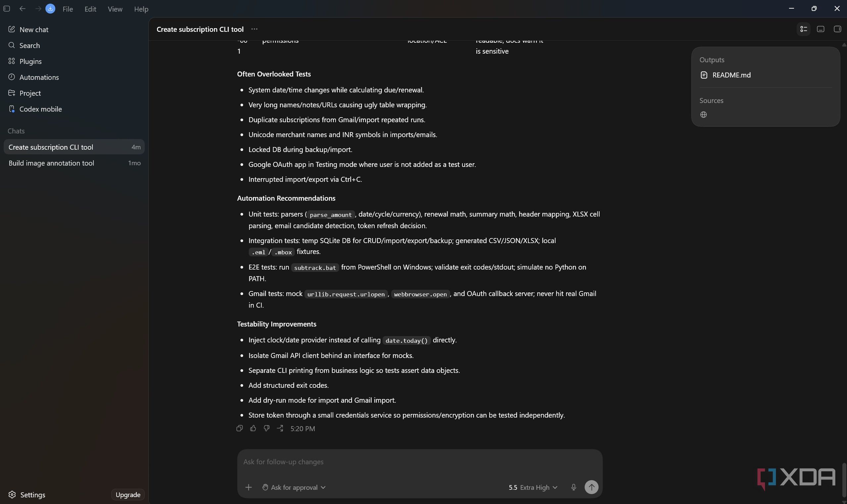
Task: Toggle the left sidebar panel icon
Action: pyautogui.click(x=6, y=9)
